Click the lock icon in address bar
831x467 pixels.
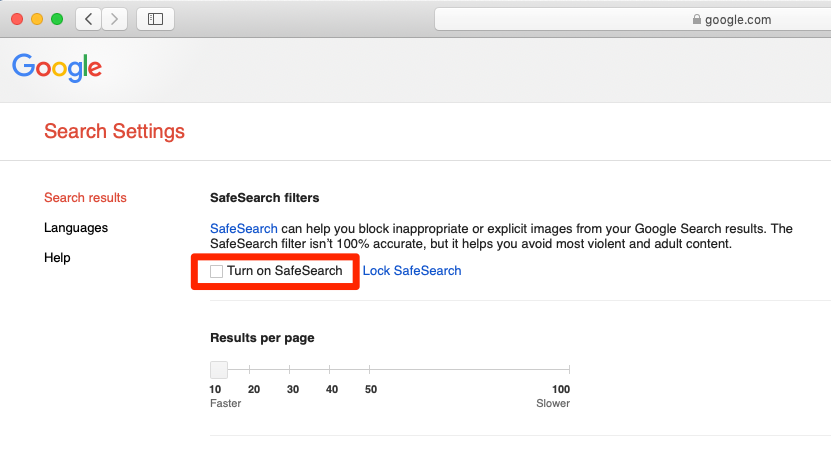coord(696,20)
